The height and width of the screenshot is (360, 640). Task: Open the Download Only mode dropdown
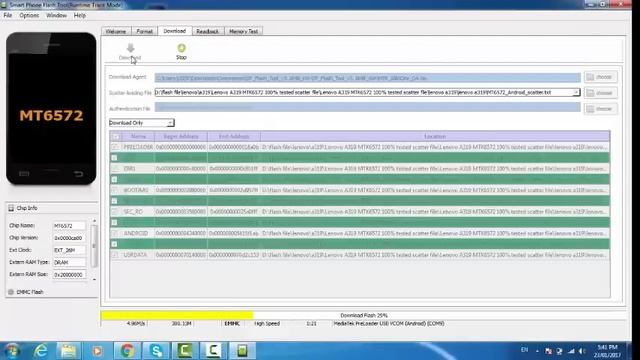click(x=142, y=123)
